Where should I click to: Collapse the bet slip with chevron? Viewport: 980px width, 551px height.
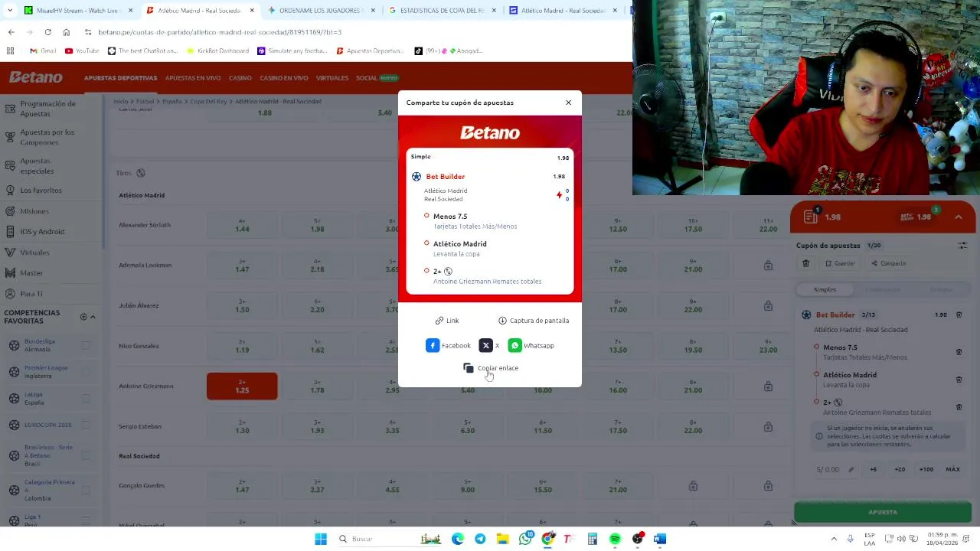coord(959,217)
